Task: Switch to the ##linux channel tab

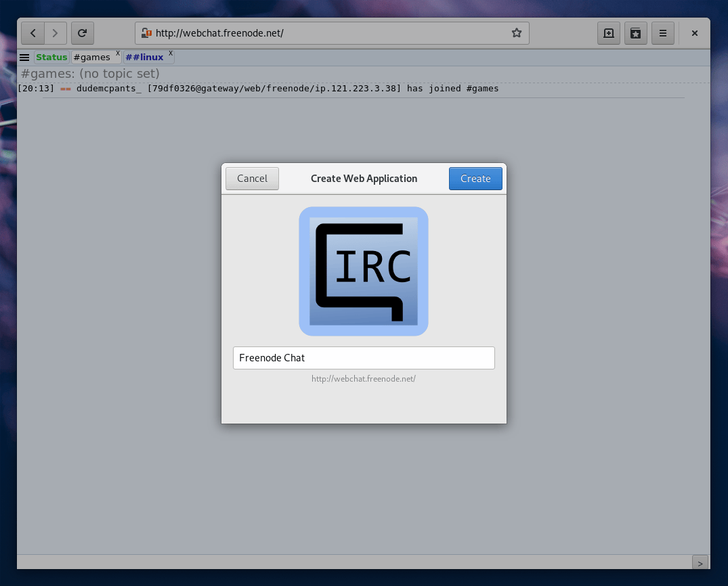Action: (144, 58)
